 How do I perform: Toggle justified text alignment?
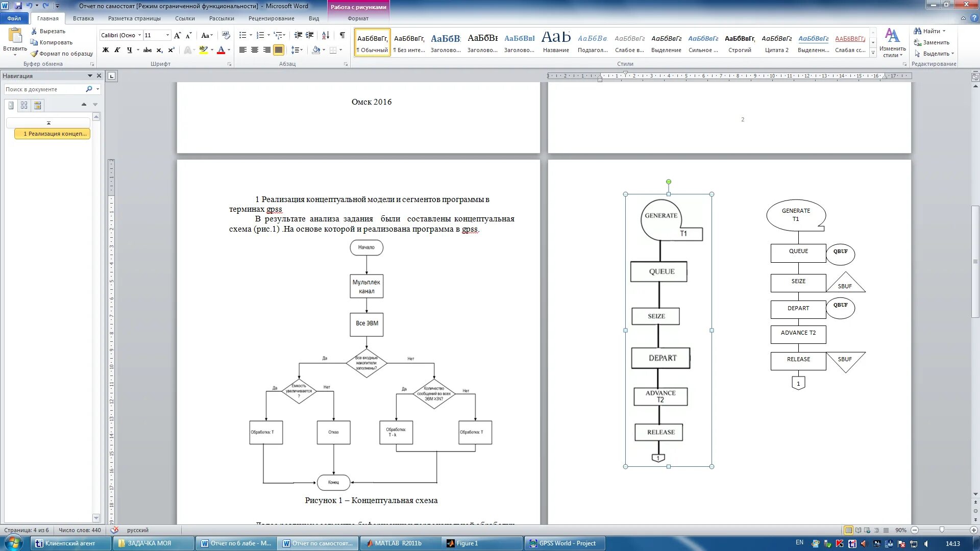point(278,50)
